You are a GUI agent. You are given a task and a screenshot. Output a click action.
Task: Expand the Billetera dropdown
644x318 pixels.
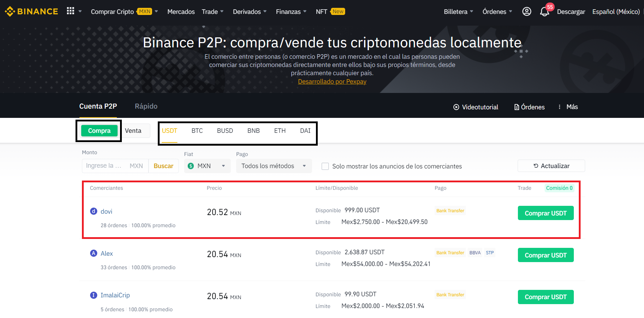472,11
